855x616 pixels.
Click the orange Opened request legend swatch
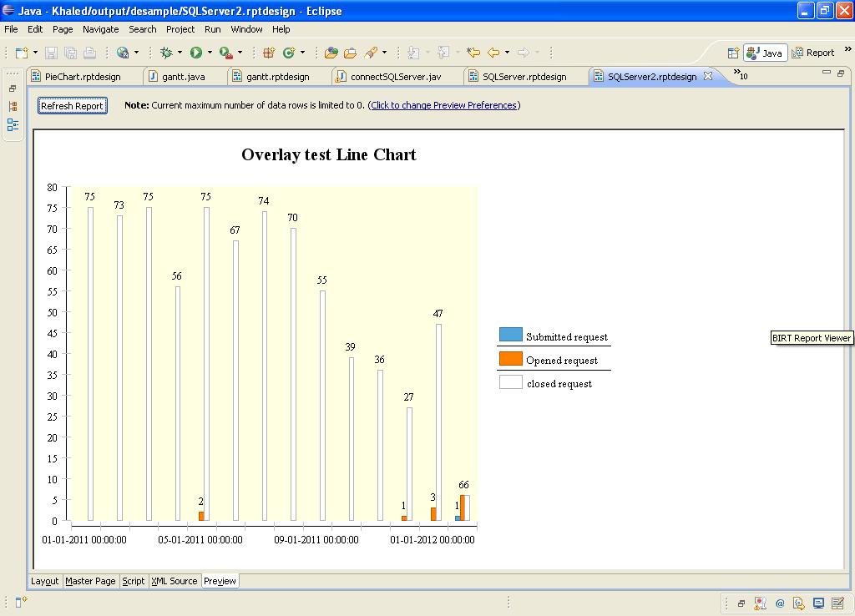[x=511, y=358]
